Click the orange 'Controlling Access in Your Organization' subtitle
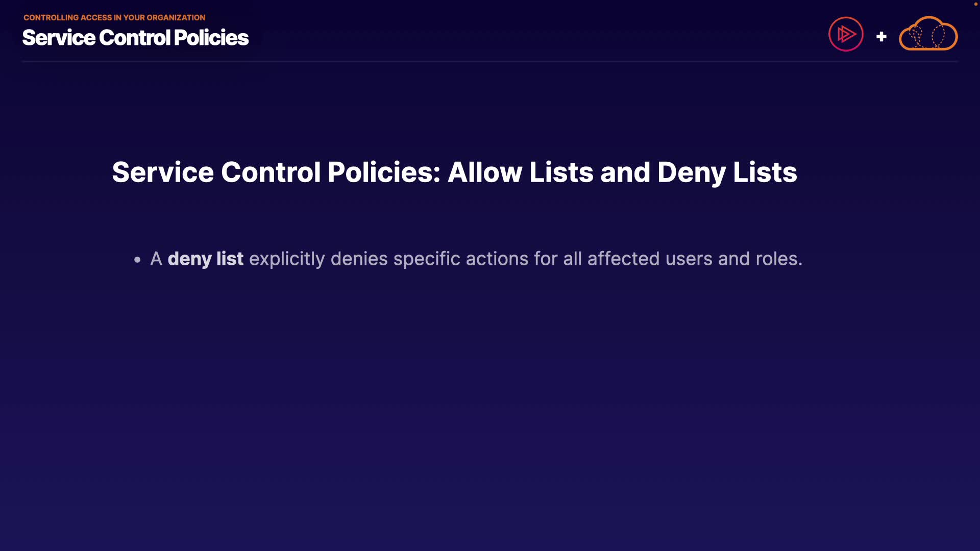The height and width of the screenshot is (551, 980). [x=114, y=17]
